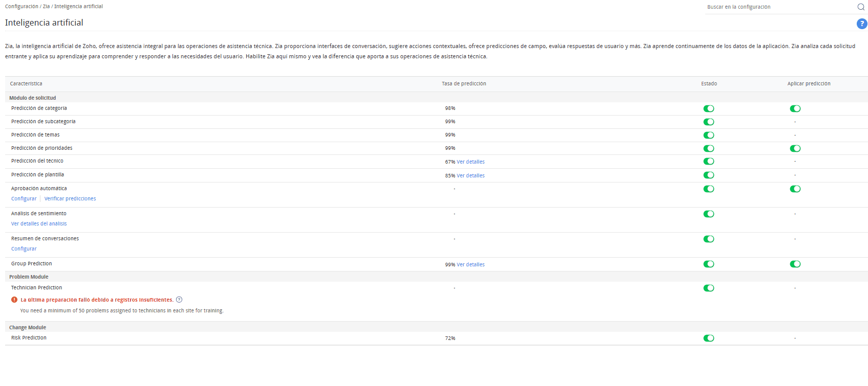Image resolution: width=868 pixels, height=386 pixels.
Task: Open Ver detalles del análisis link
Action: coord(39,224)
